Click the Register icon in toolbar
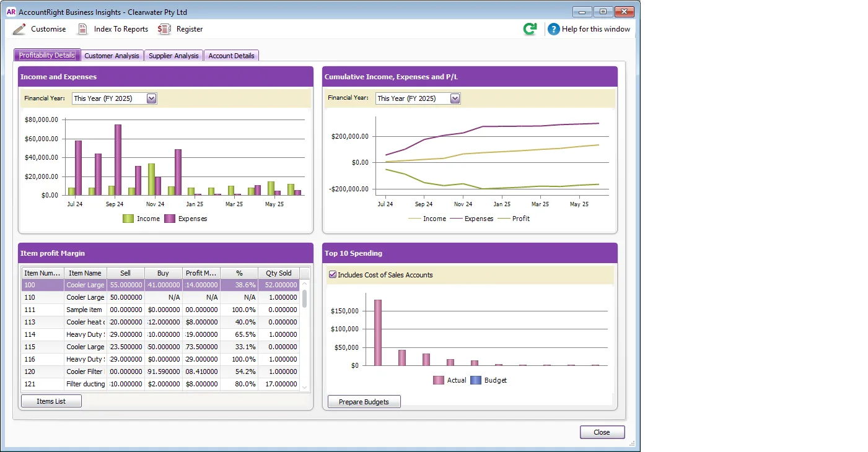The width and height of the screenshot is (868, 452). tap(164, 29)
